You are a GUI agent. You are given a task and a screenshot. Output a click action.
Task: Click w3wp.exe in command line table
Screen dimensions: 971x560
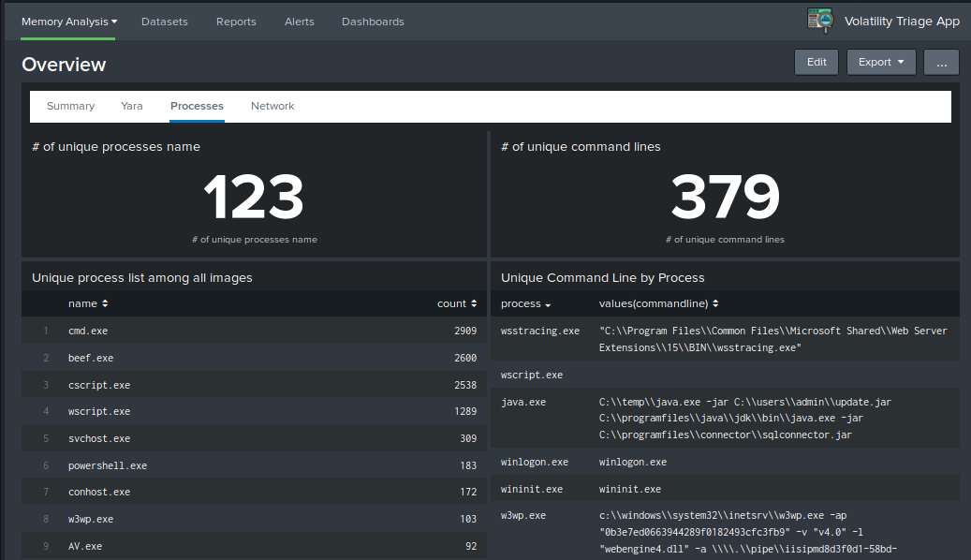pyautogui.click(x=523, y=515)
